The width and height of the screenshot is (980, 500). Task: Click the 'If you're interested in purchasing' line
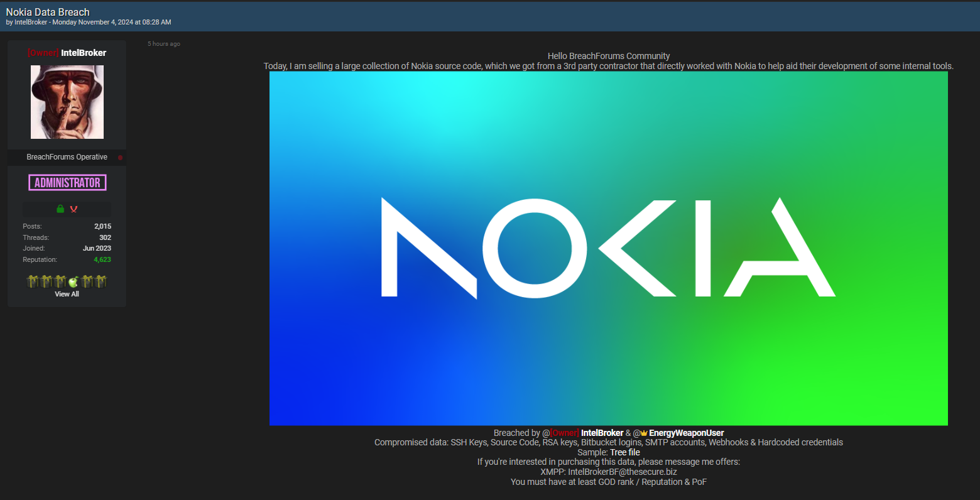tap(609, 462)
